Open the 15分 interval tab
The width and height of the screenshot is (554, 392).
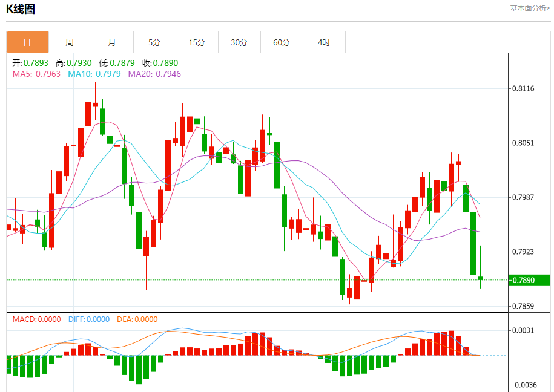click(197, 42)
